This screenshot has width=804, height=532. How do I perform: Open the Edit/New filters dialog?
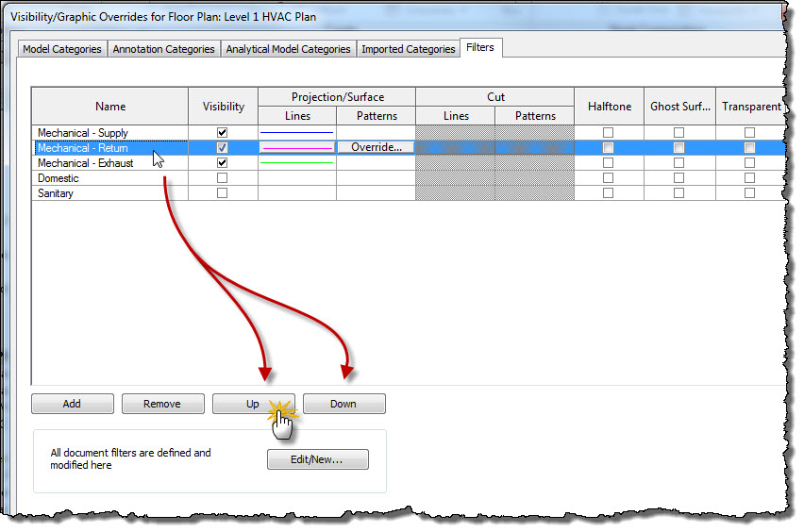pos(317,459)
